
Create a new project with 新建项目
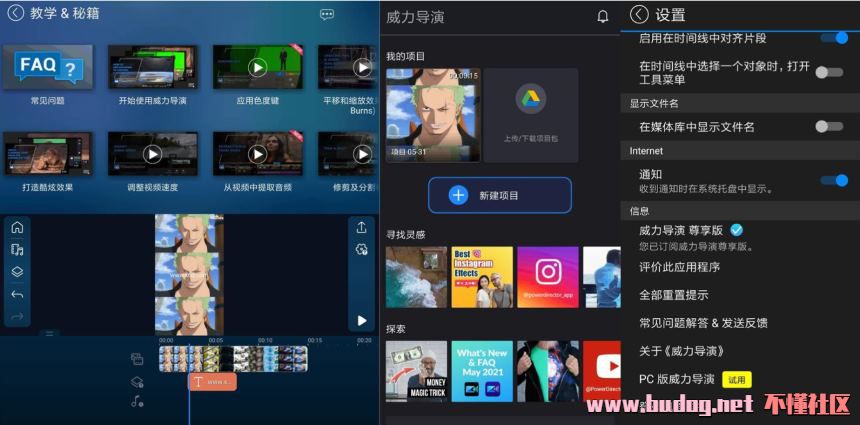click(x=500, y=195)
